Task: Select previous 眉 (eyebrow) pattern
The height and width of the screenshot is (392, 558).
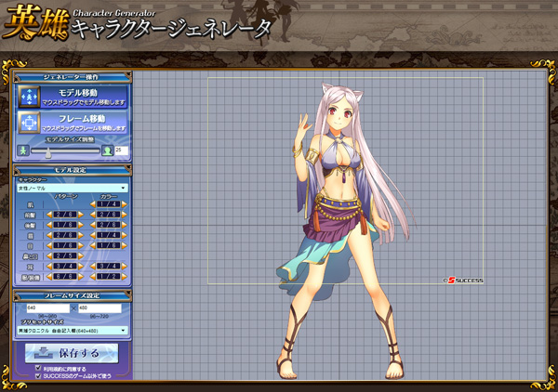Action: (49, 235)
